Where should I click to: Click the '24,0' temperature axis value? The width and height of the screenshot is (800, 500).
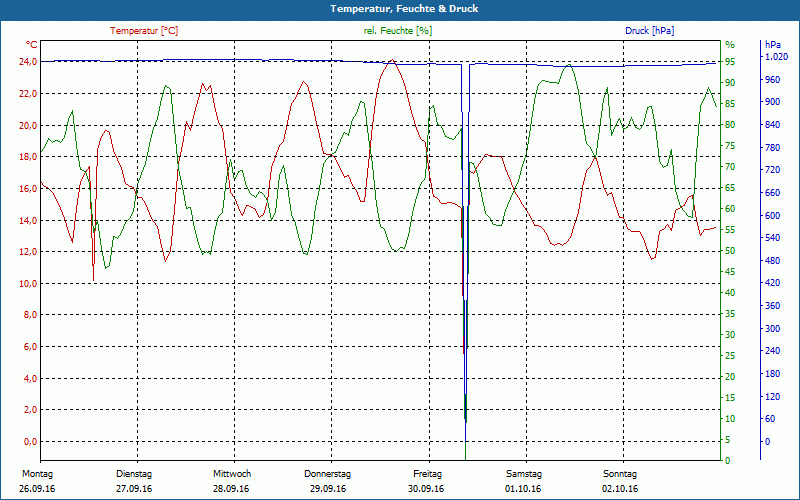(x=28, y=62)
